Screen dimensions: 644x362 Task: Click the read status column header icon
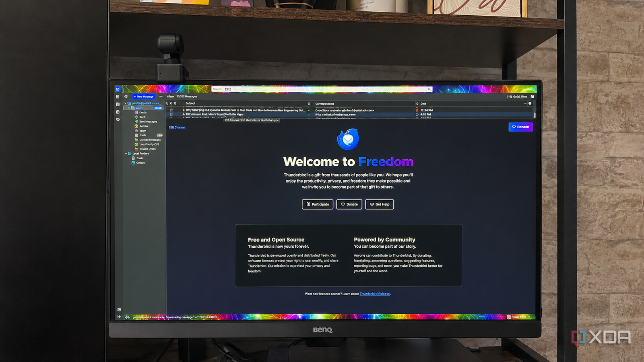coord(309,104)
